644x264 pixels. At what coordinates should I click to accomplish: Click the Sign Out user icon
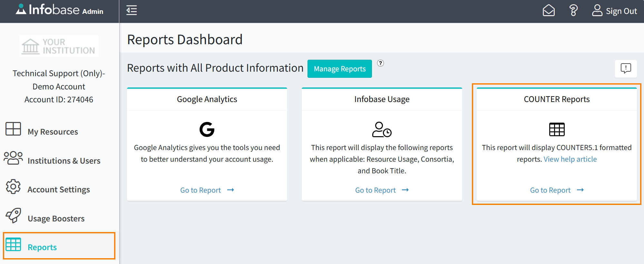(597, 10)
